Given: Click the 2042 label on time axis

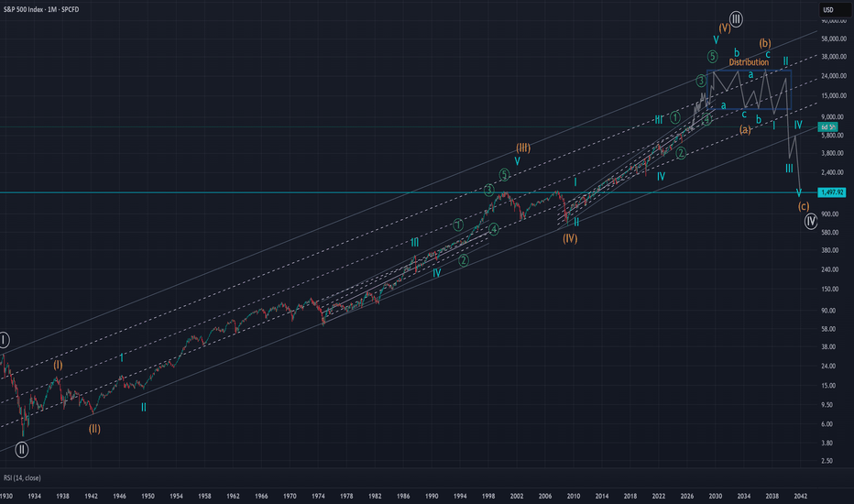Looking at the screenshot, I should pyautogui.click(x=799, y=495).
